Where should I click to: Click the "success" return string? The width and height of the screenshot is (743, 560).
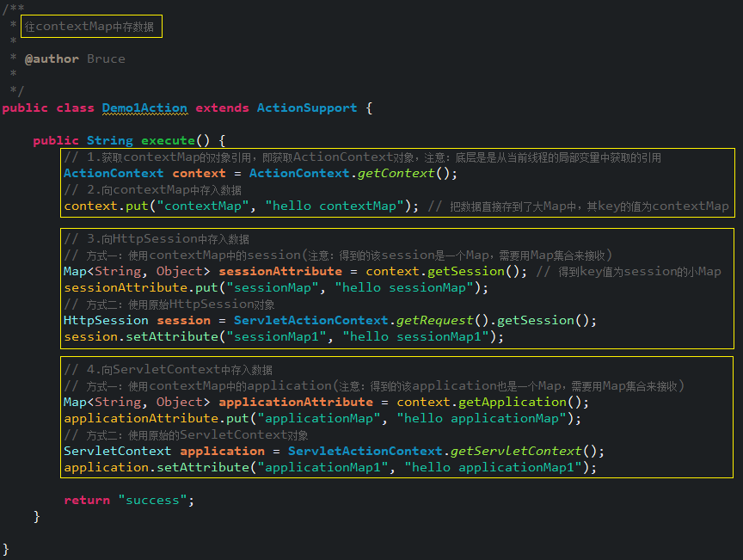(x=152, y=501)
